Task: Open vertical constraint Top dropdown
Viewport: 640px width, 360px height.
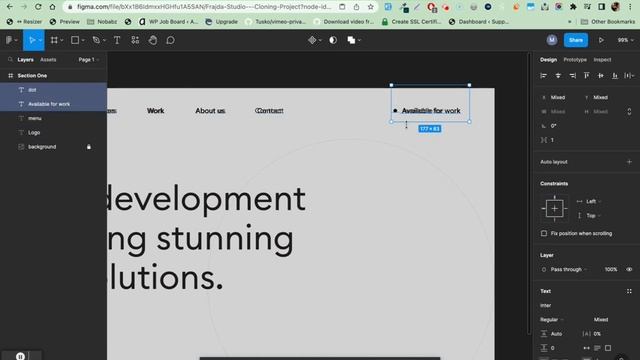Action: click(593, 216)
